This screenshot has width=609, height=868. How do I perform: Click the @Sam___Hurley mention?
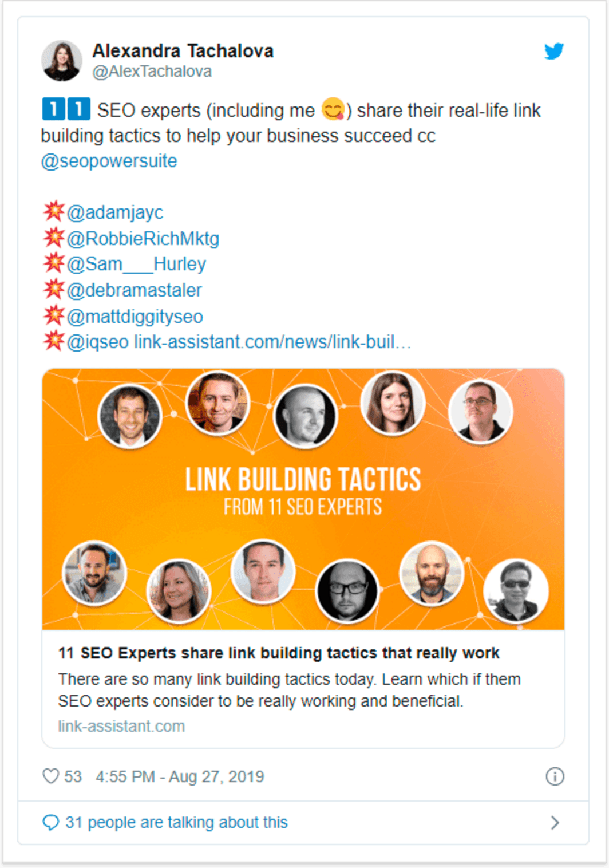point(136,263)
